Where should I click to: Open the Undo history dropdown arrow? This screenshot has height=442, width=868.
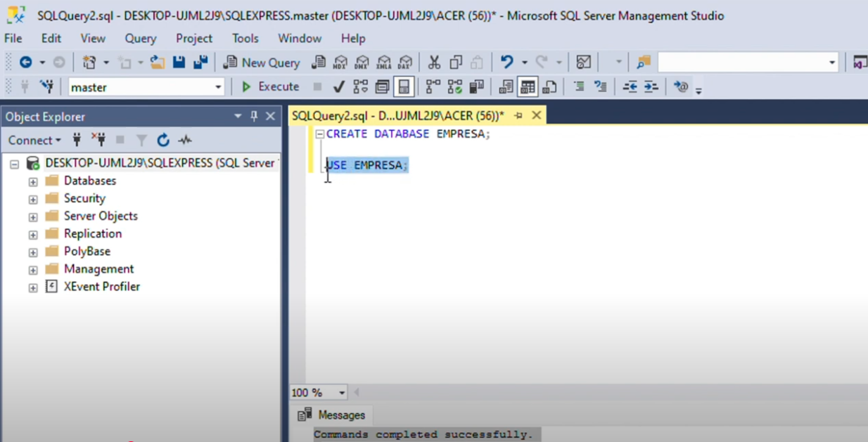pos(524,63)
